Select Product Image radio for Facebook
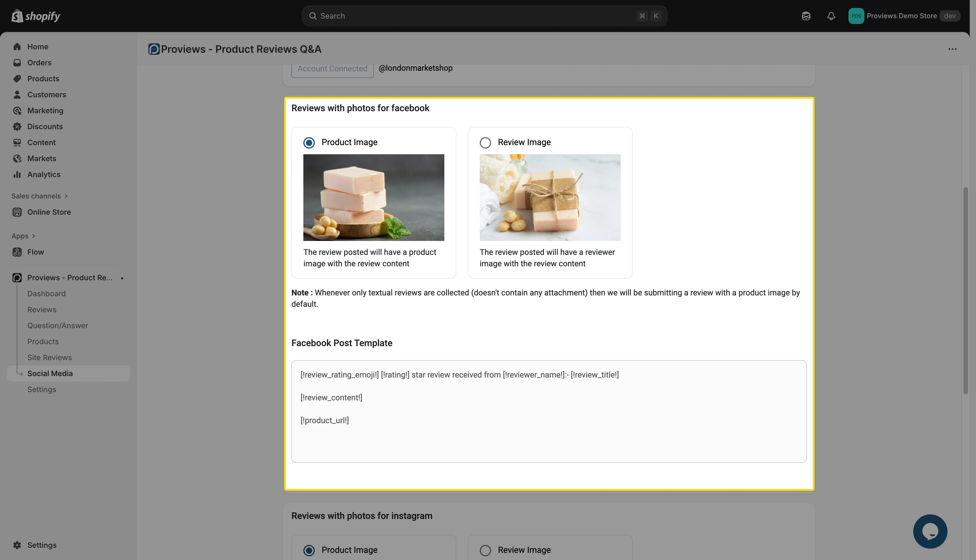Viewport: 976px width, 560px height. pos(309,143)
